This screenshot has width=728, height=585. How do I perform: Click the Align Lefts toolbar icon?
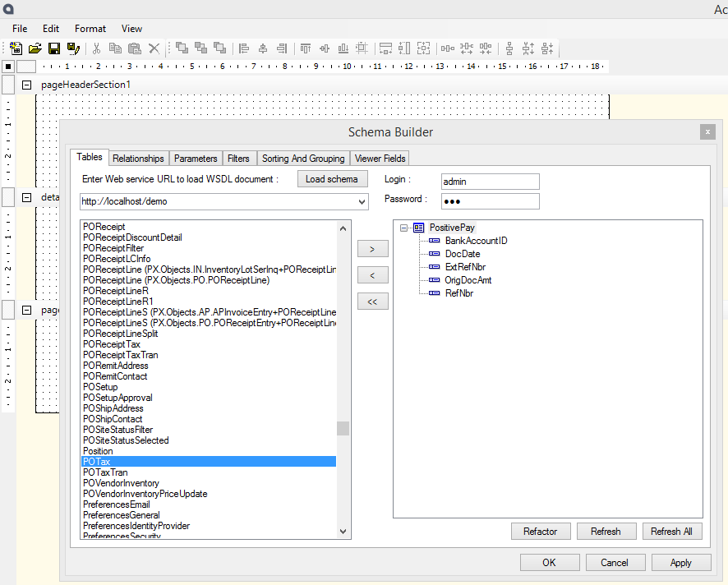pyautogui.click(x=244, y=48)
